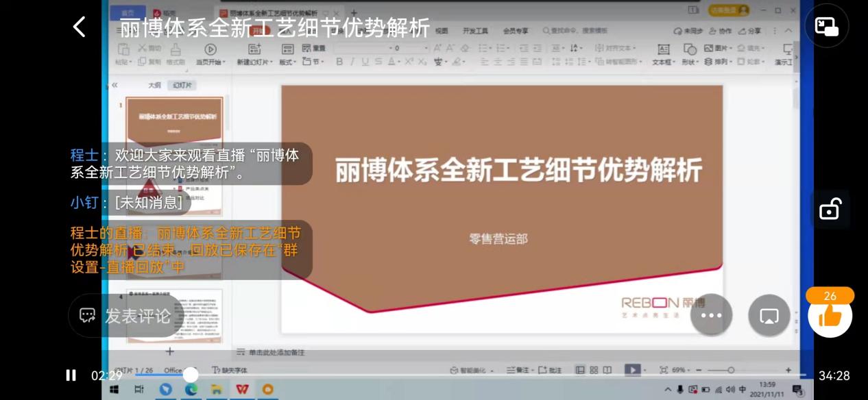This screenshot has height=400, width=868.
Task: Click the 分享 share button
Action: (749, 31)
